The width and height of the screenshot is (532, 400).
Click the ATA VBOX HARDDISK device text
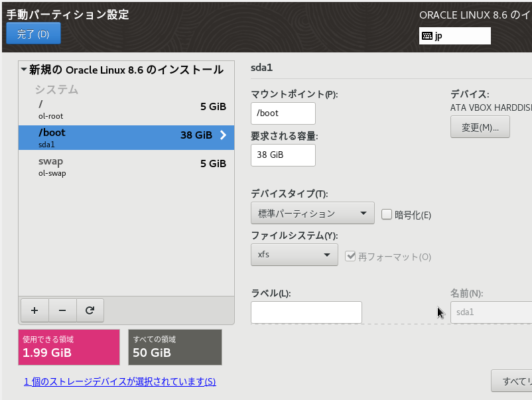pos(491,107)
